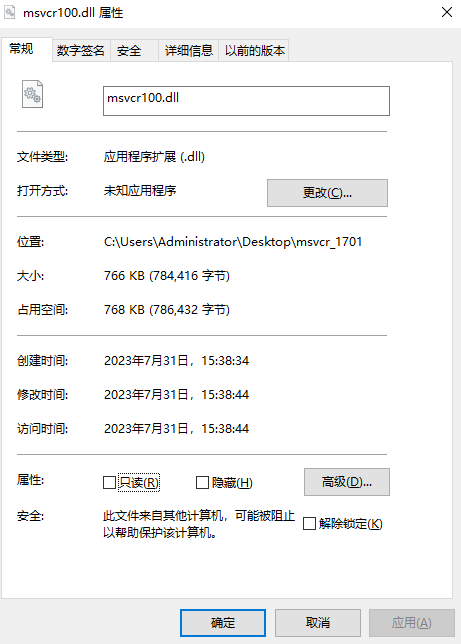Open the 数字签名 tab
Viewport: 461px width, 644px height.
tap(81, 51)
